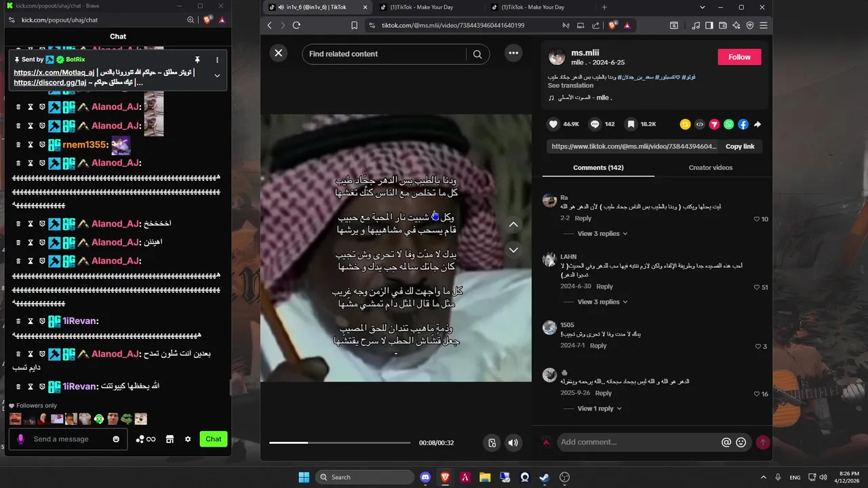Click the Windows Start button

(304, 477)
